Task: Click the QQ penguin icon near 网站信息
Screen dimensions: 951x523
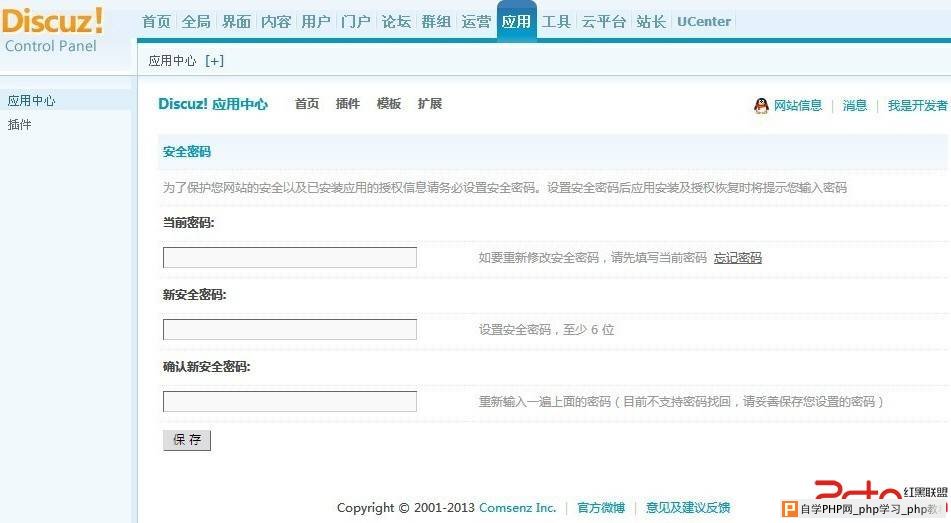Action: coord(761,106)
